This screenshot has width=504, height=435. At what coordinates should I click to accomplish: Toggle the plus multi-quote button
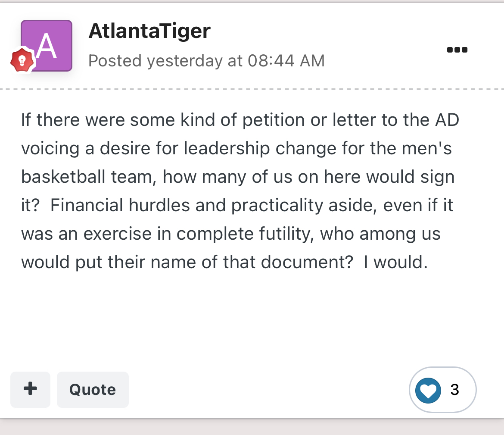(x=30, y=389)
